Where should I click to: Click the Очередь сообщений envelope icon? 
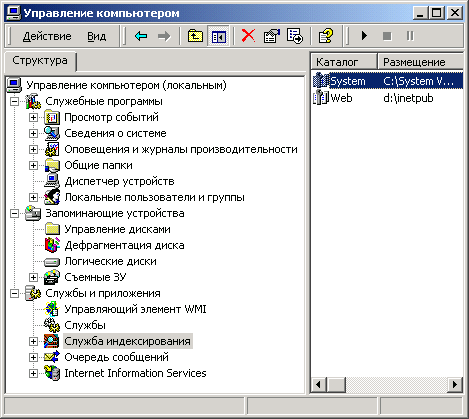click(52, 357)
